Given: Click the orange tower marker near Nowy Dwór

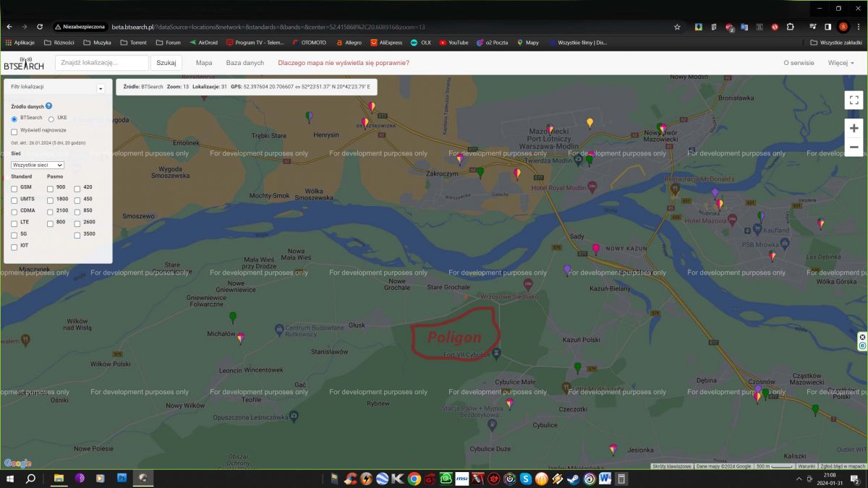Looking at the screenshot, I should coord(590,123).
